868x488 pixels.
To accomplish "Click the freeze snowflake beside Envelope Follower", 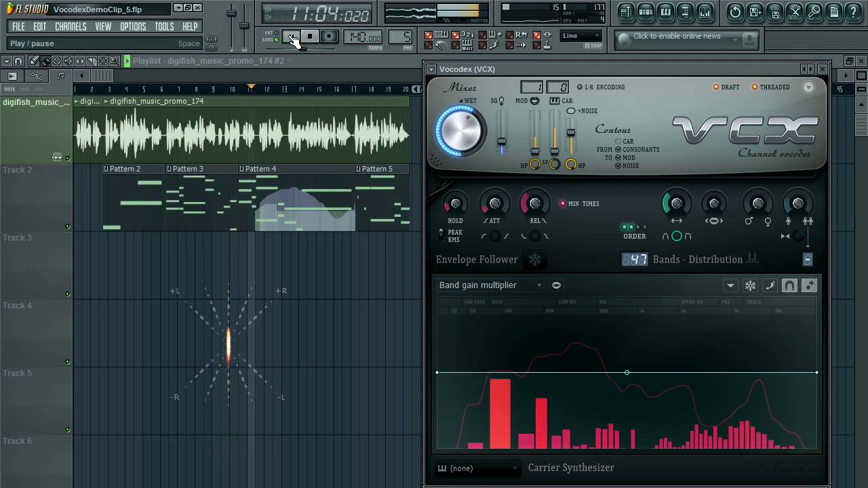I will [x=535, y=260].
